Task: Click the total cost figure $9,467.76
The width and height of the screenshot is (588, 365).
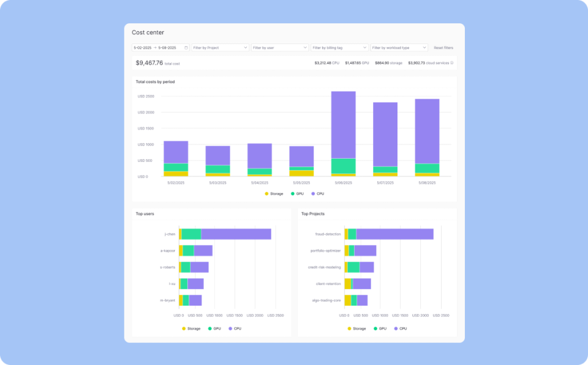Action: 151,63
